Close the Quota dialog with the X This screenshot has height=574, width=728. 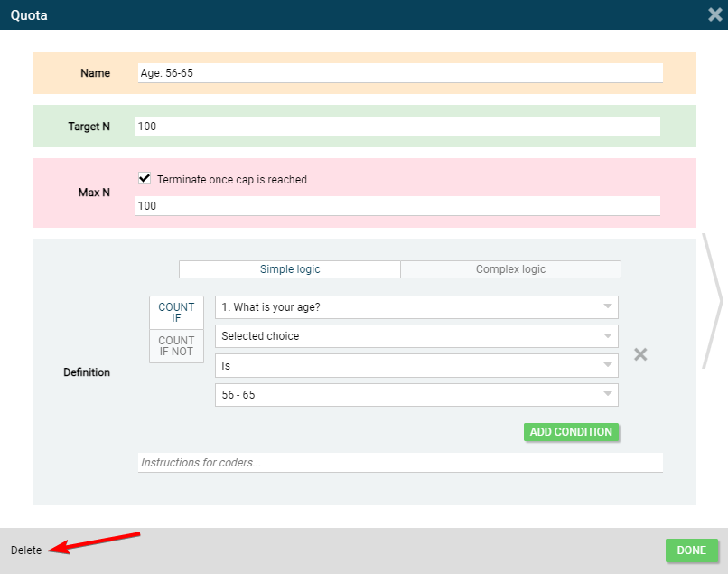tap(714, 14)
